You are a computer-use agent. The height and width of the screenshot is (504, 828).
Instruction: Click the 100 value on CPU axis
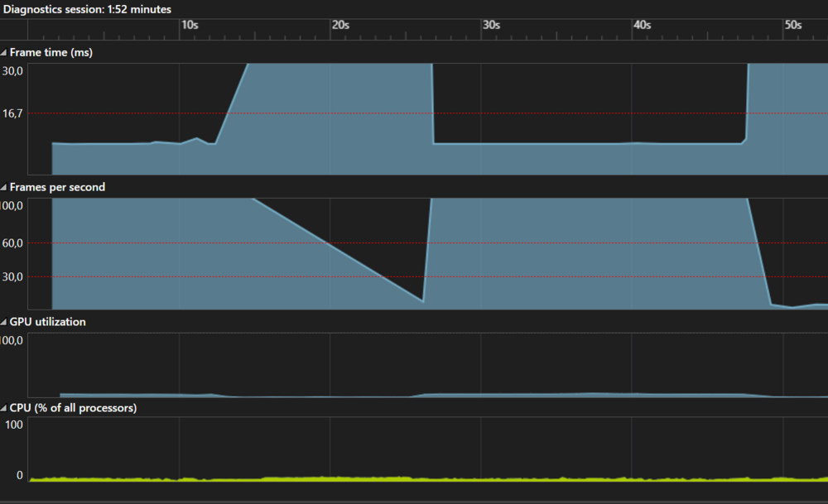[14, 425]
